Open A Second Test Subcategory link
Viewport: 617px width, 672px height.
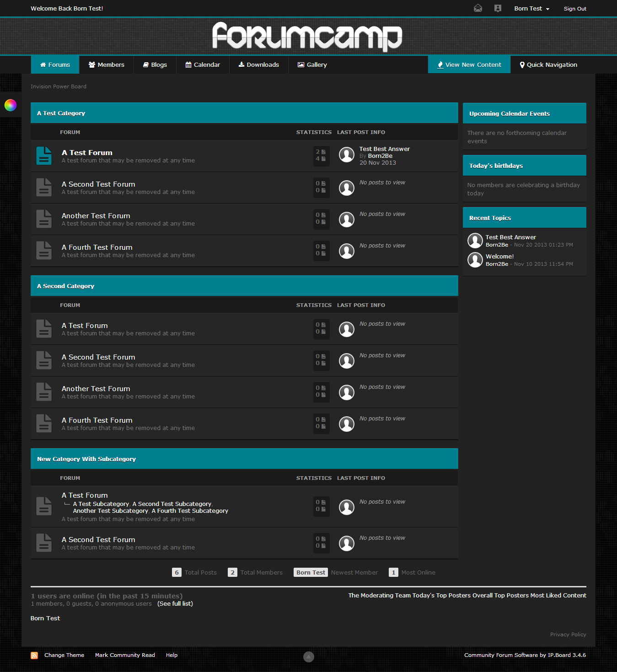(x=172, y=504)
